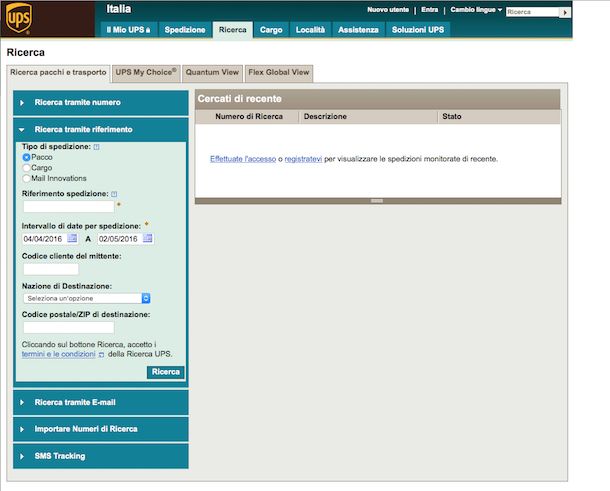Viewport: 610px width, 491px height.
Task: Open calendar picker for end date 02/05/2016
Action: pos(147,238)
